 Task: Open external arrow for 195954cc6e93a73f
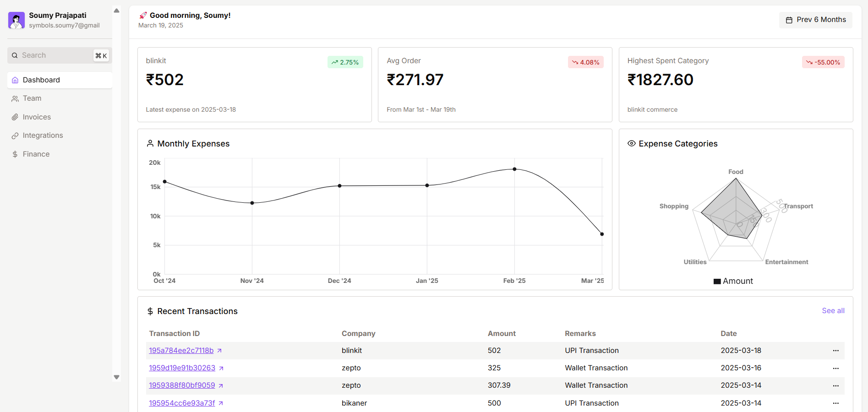[x=221, y=403]
